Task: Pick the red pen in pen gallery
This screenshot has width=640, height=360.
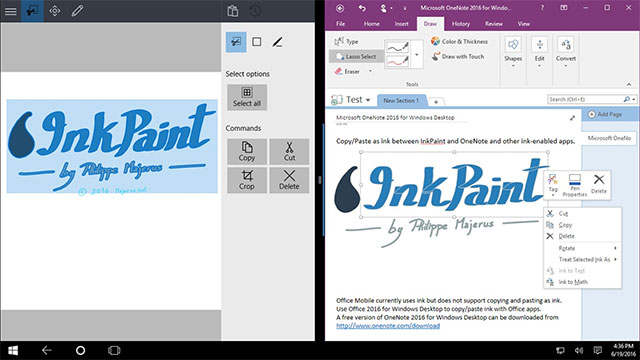Action: click(x=398, y=61)
